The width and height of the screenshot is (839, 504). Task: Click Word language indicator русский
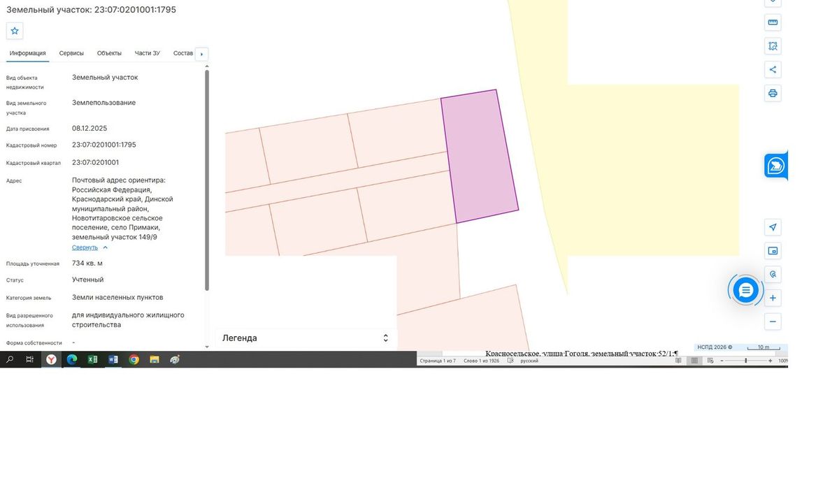point(529,361)
